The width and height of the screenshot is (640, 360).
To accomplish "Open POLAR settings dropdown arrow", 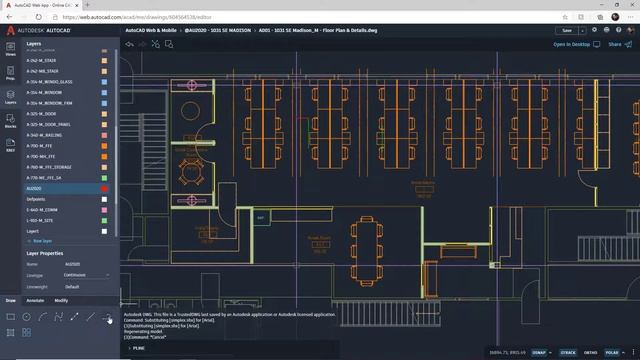I will click(623, 353).
